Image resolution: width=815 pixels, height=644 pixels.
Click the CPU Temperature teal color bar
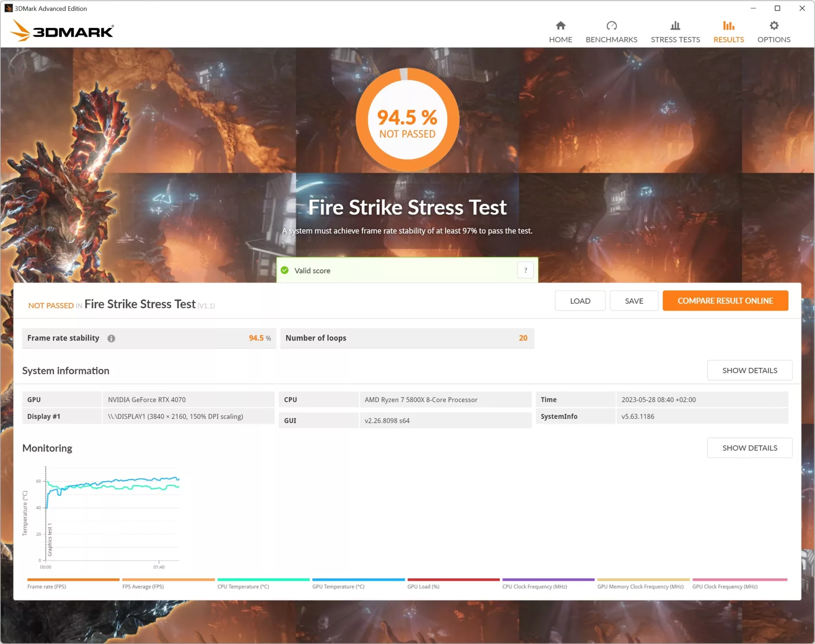(263, 580)
